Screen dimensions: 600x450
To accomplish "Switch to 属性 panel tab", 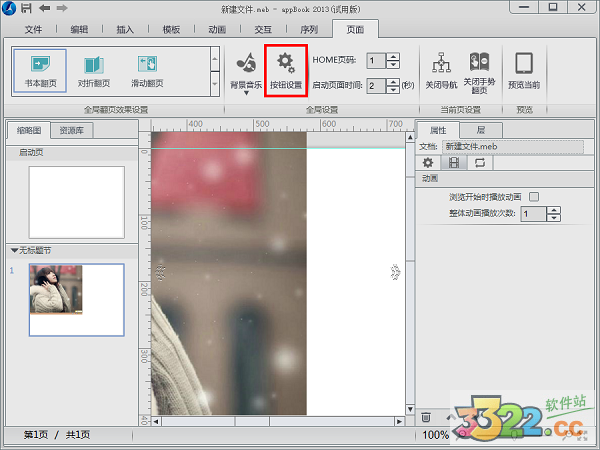I will click(438, 130).
